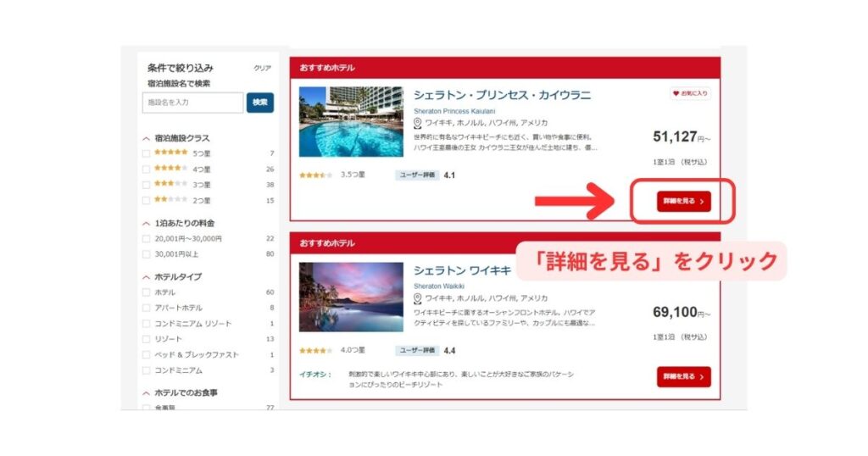Click the heart お気に入り favorite icon

coord(689,94)
